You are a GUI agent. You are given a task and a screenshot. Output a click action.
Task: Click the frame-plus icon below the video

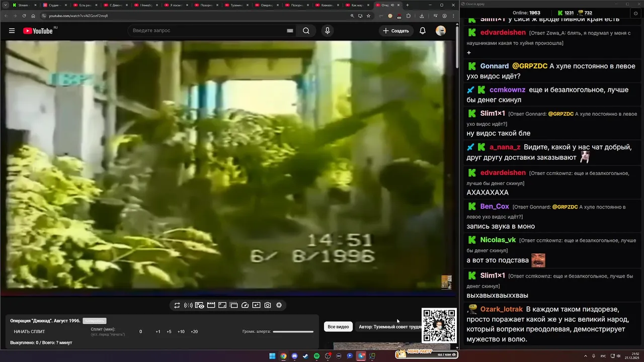[x=256, y=305]
